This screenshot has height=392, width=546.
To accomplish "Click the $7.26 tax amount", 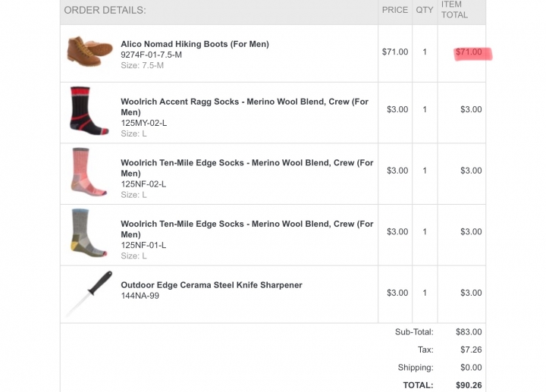I will [x=471, y=350].
